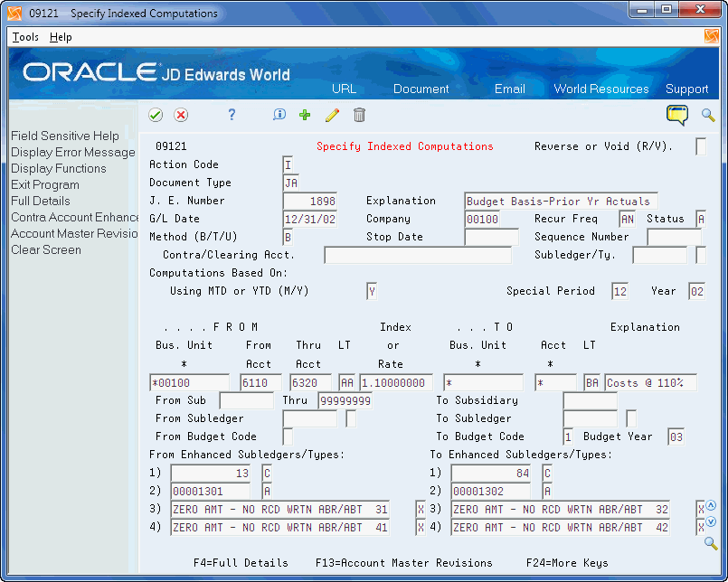Image resolution: width=728 pixels, height=582 pixels.
Task: Open the yellow speech bubble notes icon
Action: [x=677, y=115]
